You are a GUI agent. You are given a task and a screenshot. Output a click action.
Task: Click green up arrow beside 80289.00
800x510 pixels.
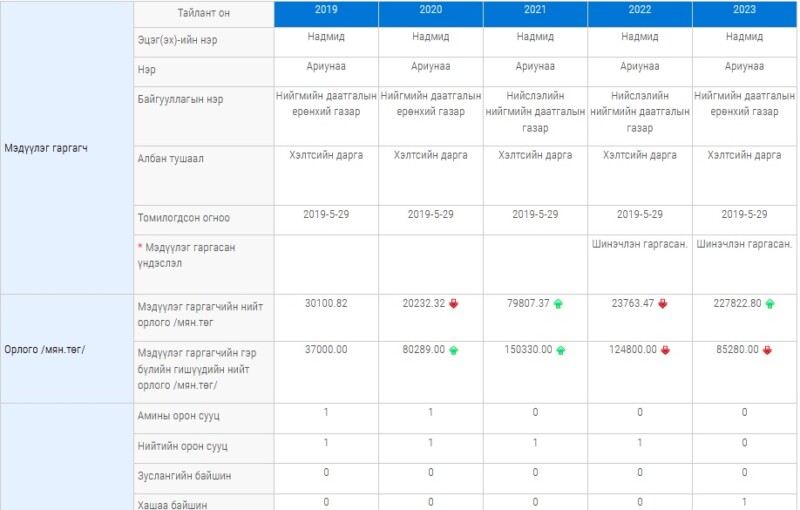[x=453, y=350]
